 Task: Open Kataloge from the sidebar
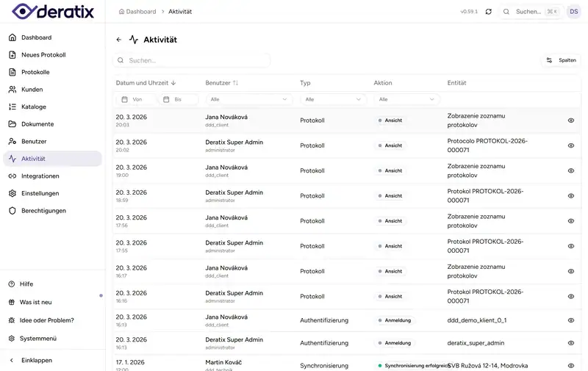(34, 107)
